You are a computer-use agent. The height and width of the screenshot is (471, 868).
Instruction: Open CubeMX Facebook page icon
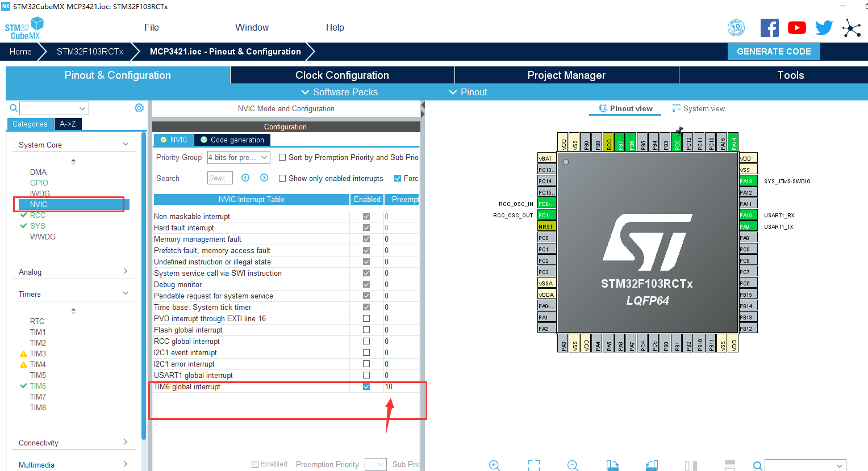click(770, 27)
